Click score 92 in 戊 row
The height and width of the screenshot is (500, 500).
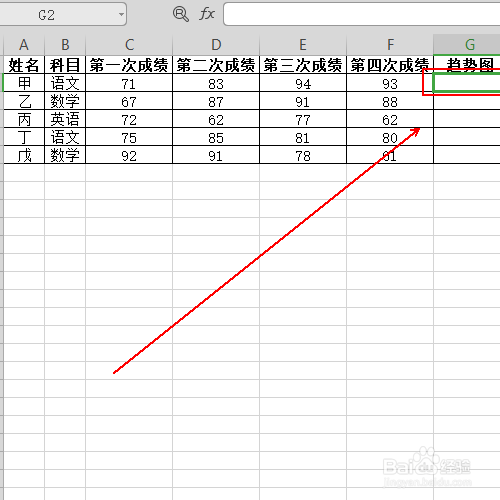click(129, 155)
